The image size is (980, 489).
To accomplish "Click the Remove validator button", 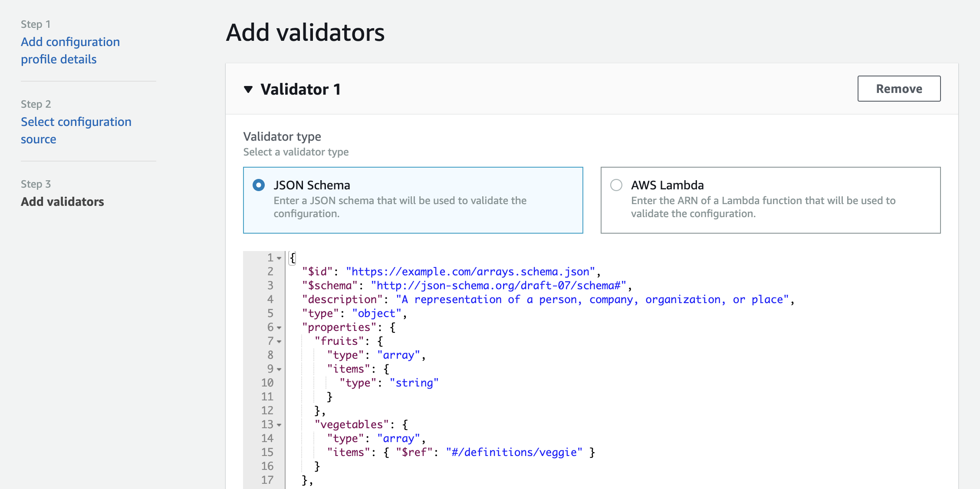I will click(x=898, y=89).
